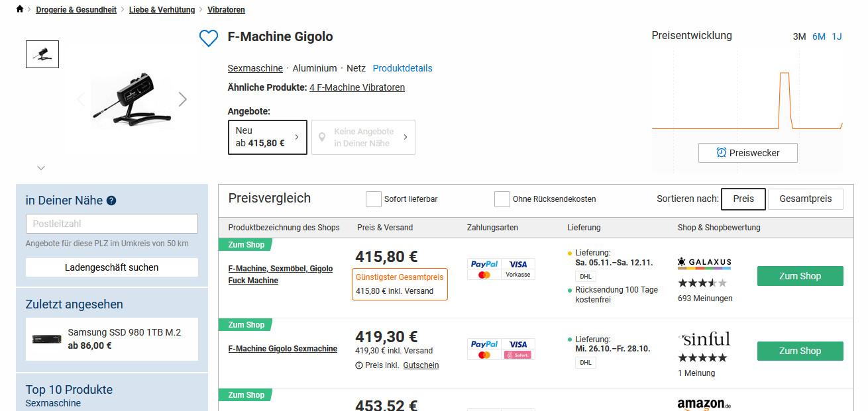
Task: Tick the 'Ohne Rücksendekosten' checkbox
Action: pos(502,199)
